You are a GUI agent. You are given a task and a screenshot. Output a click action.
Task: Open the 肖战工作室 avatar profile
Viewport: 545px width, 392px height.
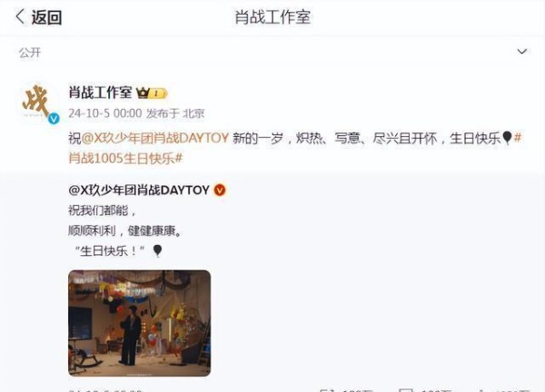[38, 103]
